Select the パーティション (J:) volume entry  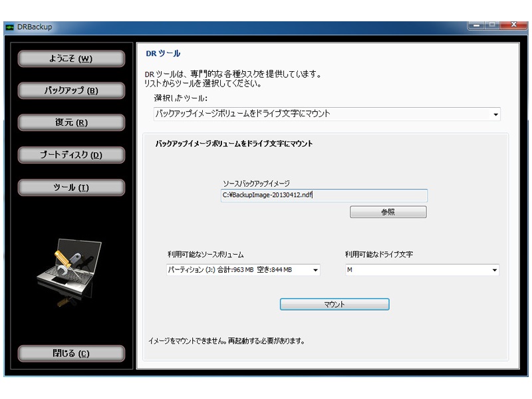coord(253,270)
